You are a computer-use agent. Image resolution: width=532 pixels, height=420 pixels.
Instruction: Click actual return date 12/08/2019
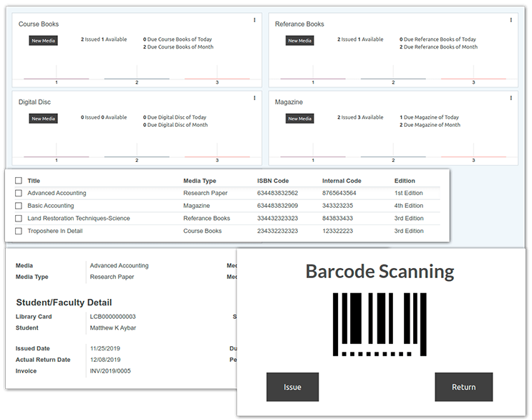point(105,360)
